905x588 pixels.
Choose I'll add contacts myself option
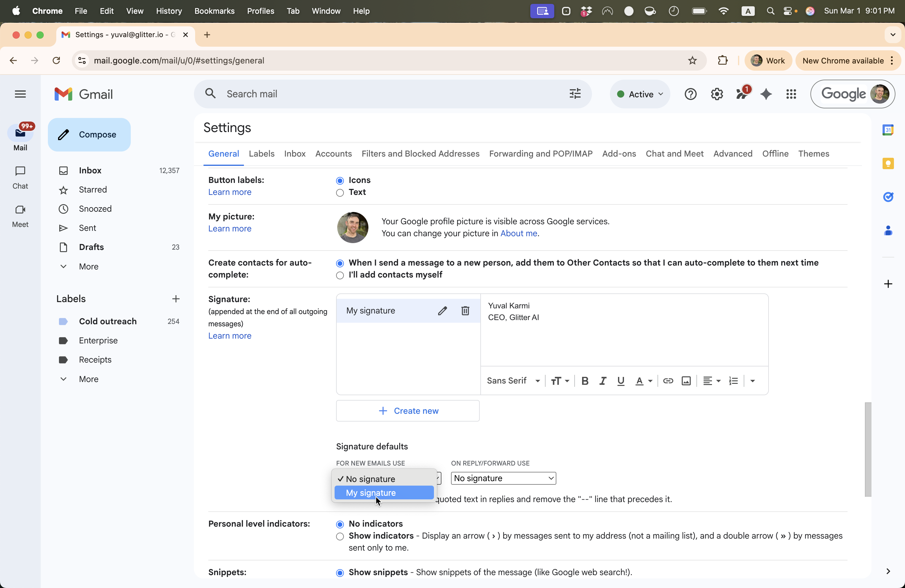(x=340, y=275)
